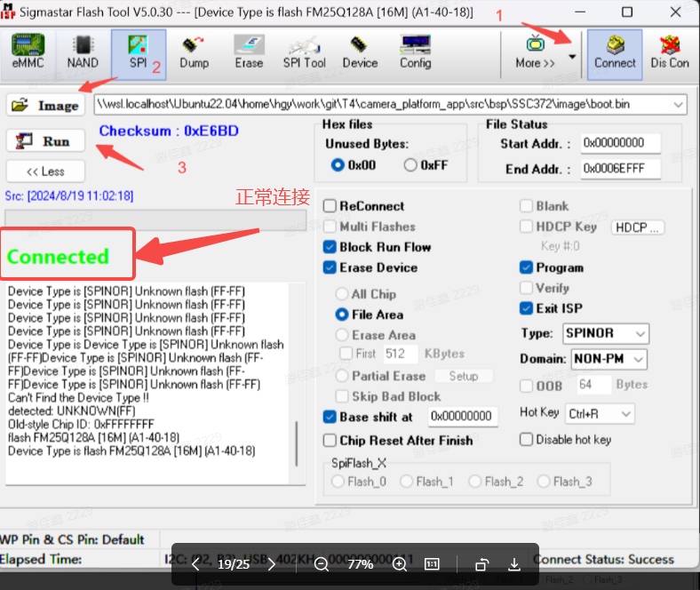Click the Partial Erase Setup button
This screenshot has width=700, height=590.
click(x=464, y=376)
